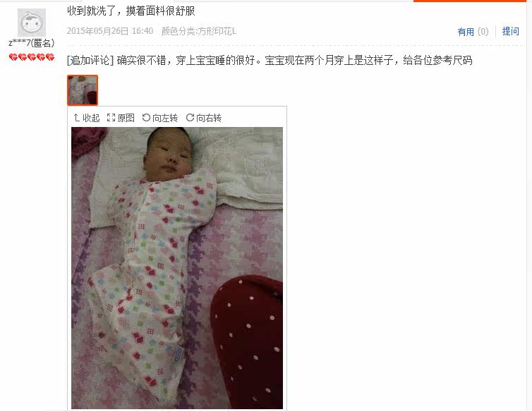Click the username z***7(匿名)
The image size is (532, 412).
pyautogui.click(x=32, y=43)
